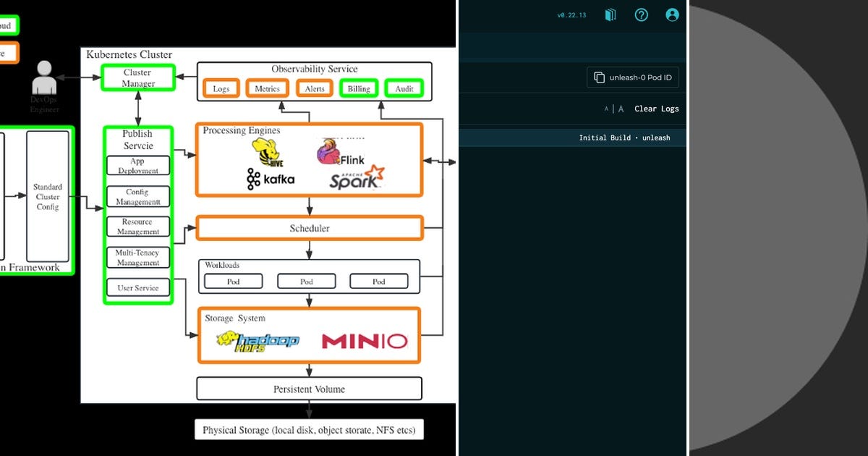Click the Observability Service title
The height and width of the screenshot is (456, 868).
pyautogui.click(x=315, y=69)
